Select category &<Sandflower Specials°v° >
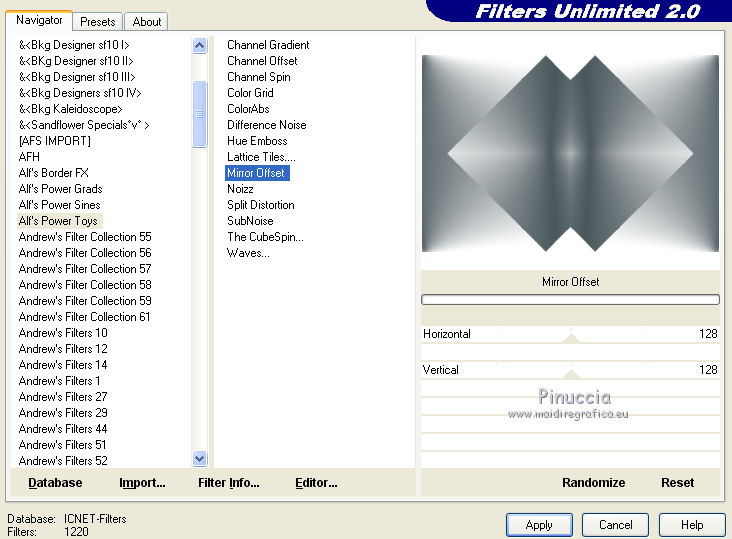The image size is (732, 539). [x=84, y=125]
